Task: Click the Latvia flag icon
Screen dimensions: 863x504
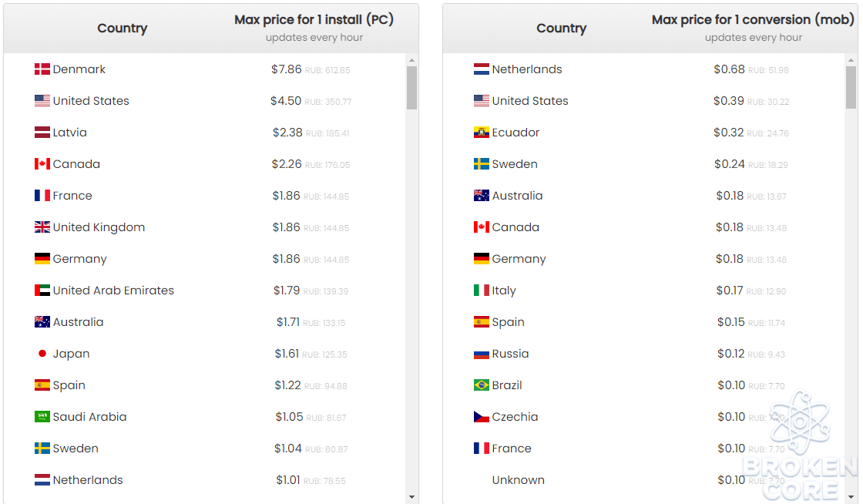Action: click(x=42, y=133)
